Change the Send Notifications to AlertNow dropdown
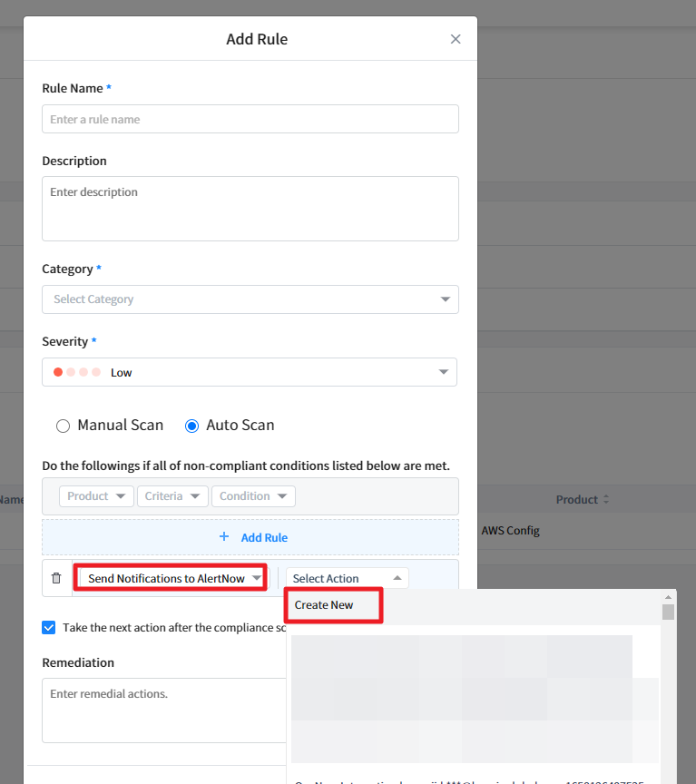696x784 pixels. click(170, 578)
